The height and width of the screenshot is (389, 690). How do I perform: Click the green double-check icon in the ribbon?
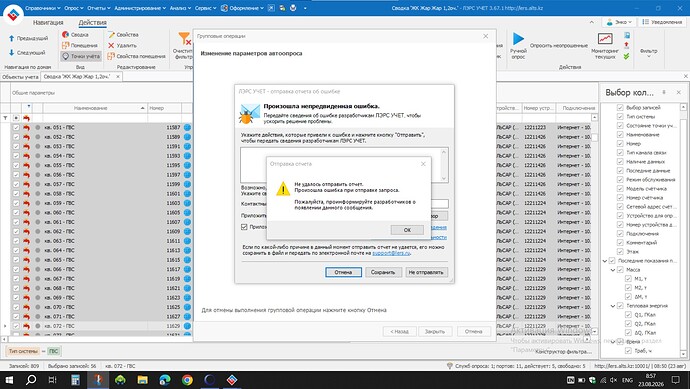(x=627, y=56)
